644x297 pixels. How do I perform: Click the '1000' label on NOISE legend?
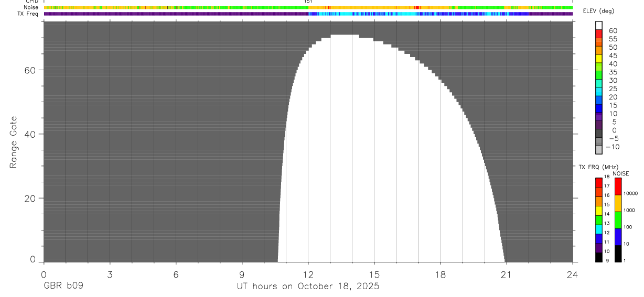(629, 210)
